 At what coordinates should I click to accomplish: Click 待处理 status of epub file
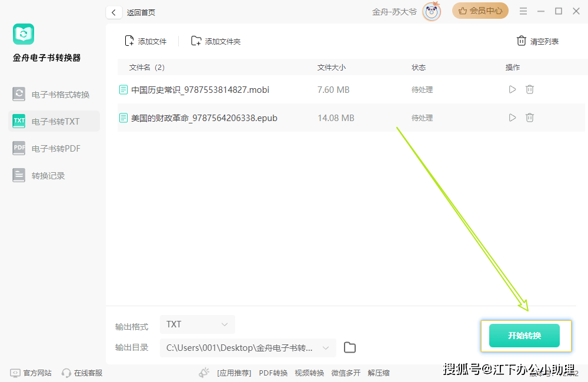pyautogui.click(x=422, y=118)
